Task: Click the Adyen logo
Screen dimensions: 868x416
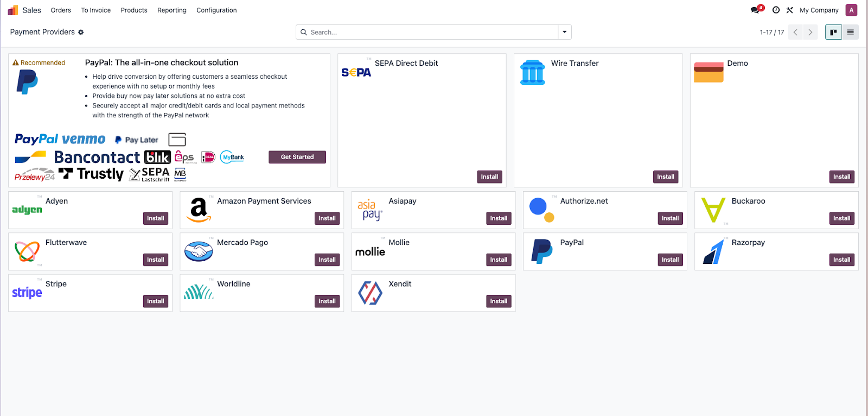Action: (27, 210)
